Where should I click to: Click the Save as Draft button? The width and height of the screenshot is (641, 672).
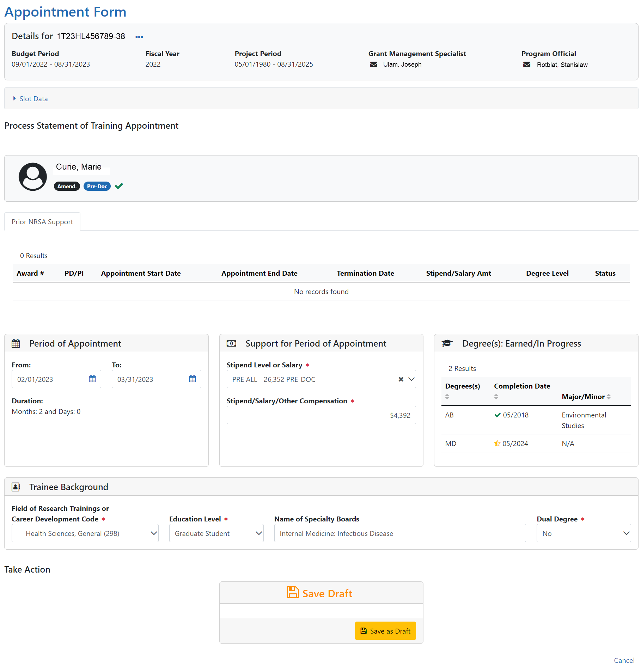pos(385,631)
